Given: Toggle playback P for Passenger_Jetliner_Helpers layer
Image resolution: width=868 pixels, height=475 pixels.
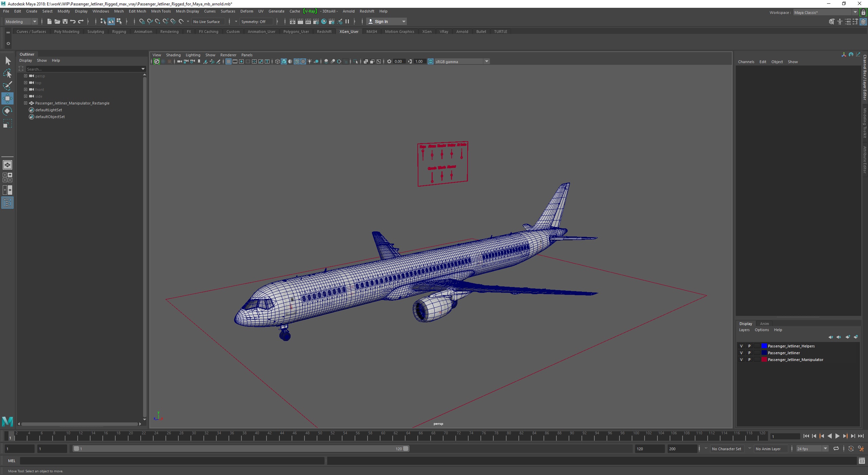Looking at the screenshot, I should pos(749,346).
